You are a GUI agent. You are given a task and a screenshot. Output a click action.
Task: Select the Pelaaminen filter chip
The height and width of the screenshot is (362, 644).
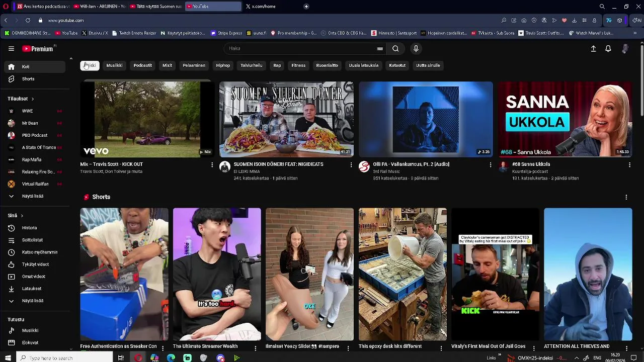click(x=194, y=65)
